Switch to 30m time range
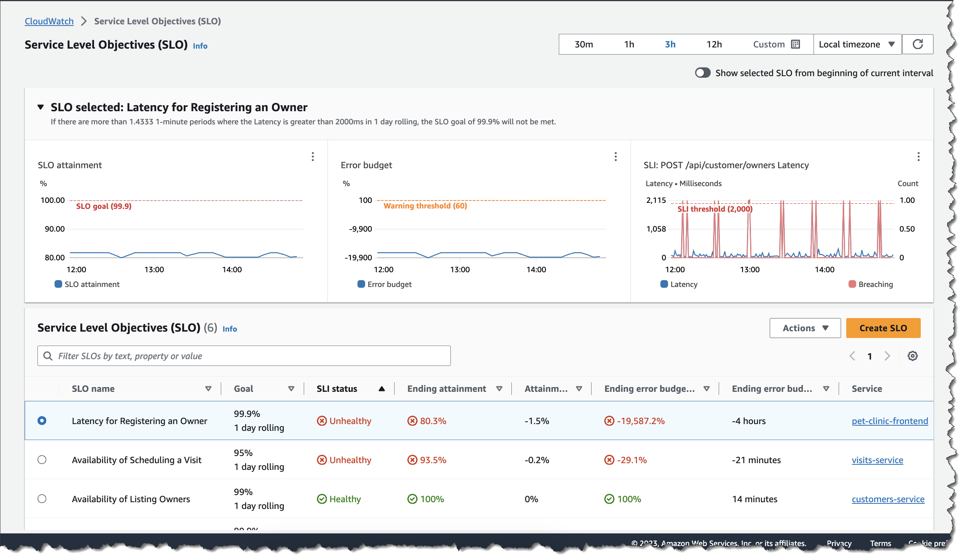 tap(584, 44)
